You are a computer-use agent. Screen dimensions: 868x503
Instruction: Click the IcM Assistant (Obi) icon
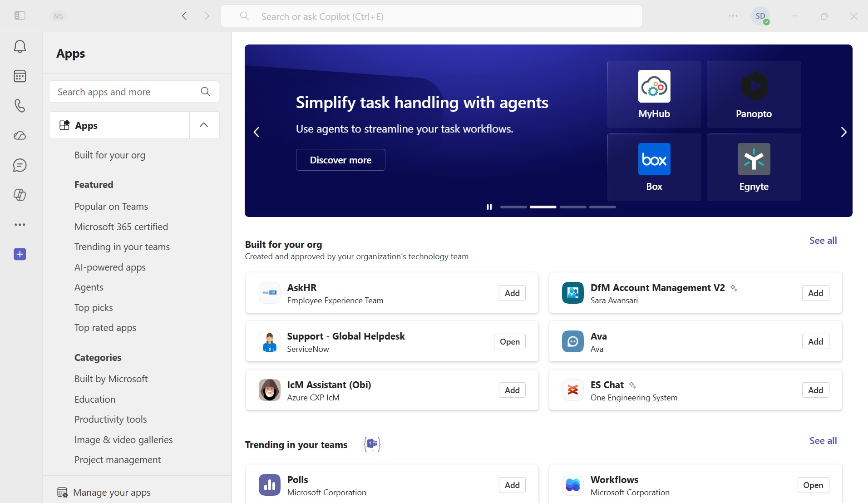click(270, 390)
